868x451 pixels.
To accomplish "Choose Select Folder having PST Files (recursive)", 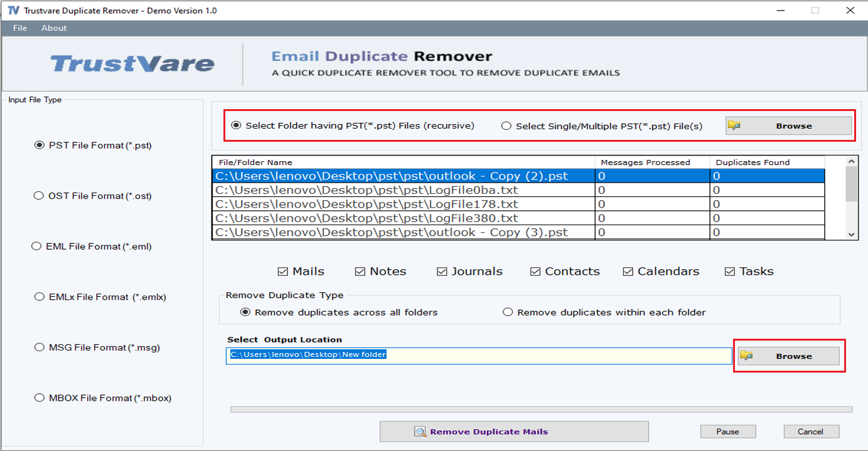I will pyautogui.click(x=353, y=125).
